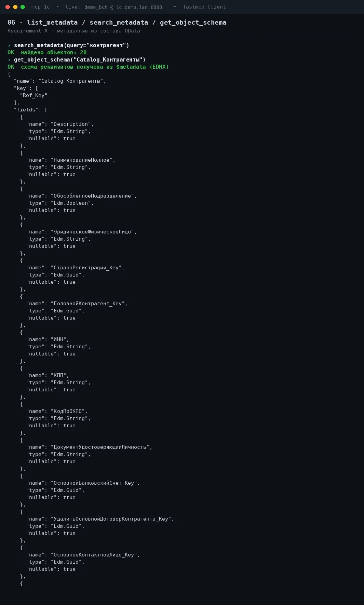Select the "ИНН" field name line
The height and width of the screenshot is (605, 364).
(48, 339)
